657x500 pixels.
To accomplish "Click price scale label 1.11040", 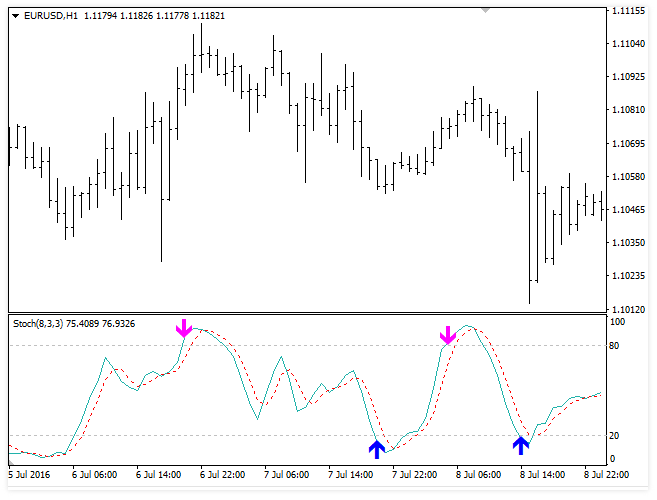I will (629, 44).
